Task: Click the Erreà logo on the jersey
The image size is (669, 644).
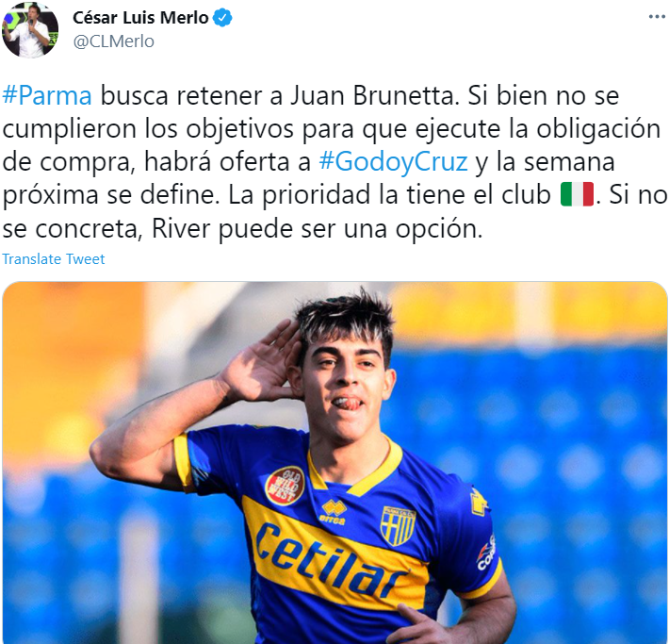Action: coord(334,513)
